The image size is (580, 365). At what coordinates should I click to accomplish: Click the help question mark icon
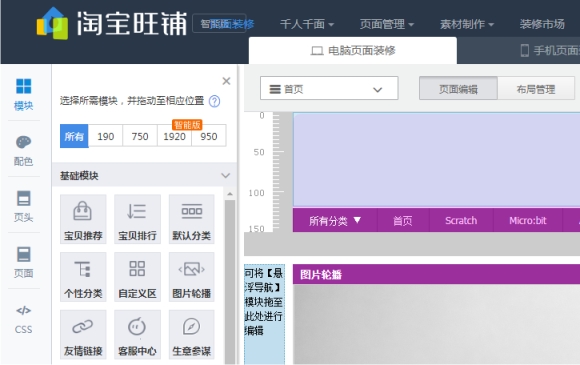(215, 101)
